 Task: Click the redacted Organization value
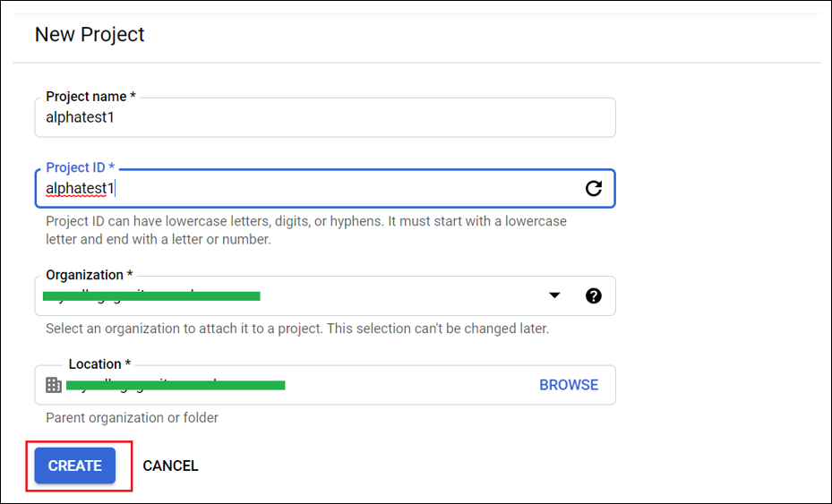[152, 295]
